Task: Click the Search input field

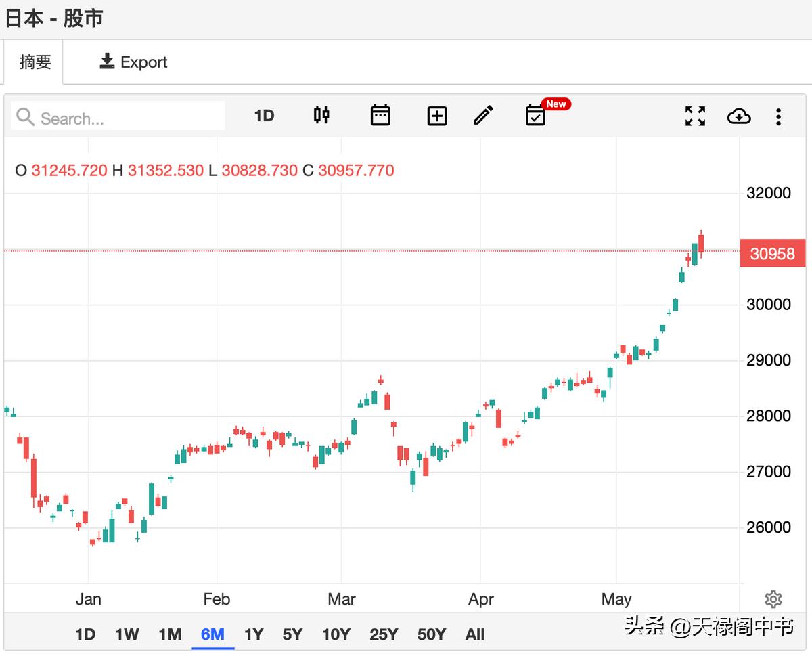Action: [118, 118]
